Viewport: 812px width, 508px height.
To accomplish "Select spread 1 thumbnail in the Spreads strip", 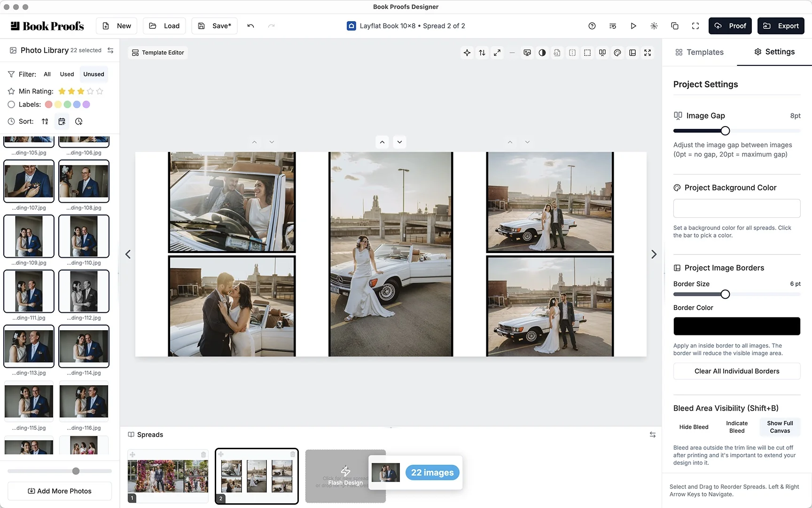I will coord(168,476).
